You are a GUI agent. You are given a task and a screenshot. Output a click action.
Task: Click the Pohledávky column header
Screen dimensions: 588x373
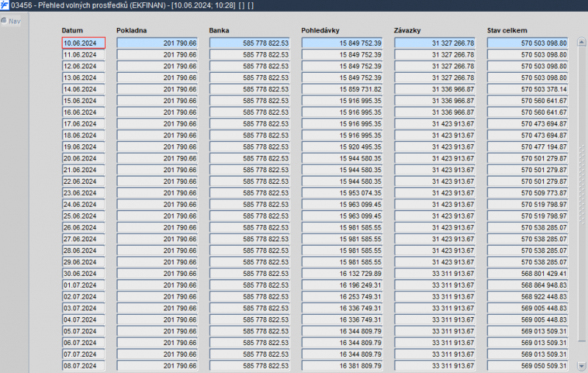click(320, 30)
